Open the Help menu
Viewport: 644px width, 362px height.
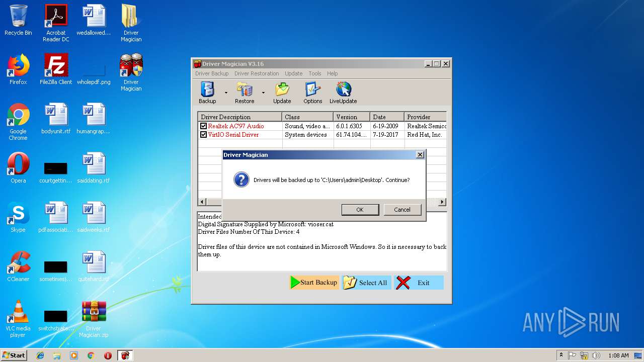click(x=333, y=73)
